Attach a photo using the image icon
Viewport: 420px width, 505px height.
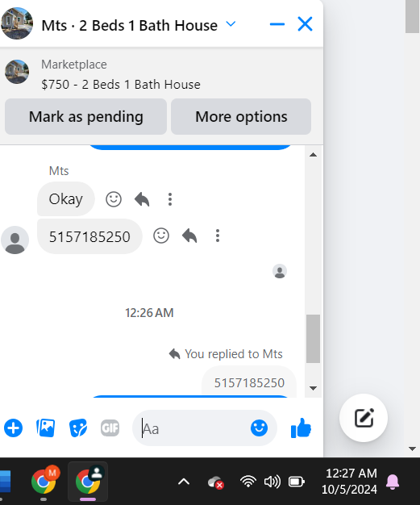pos(46,428)
